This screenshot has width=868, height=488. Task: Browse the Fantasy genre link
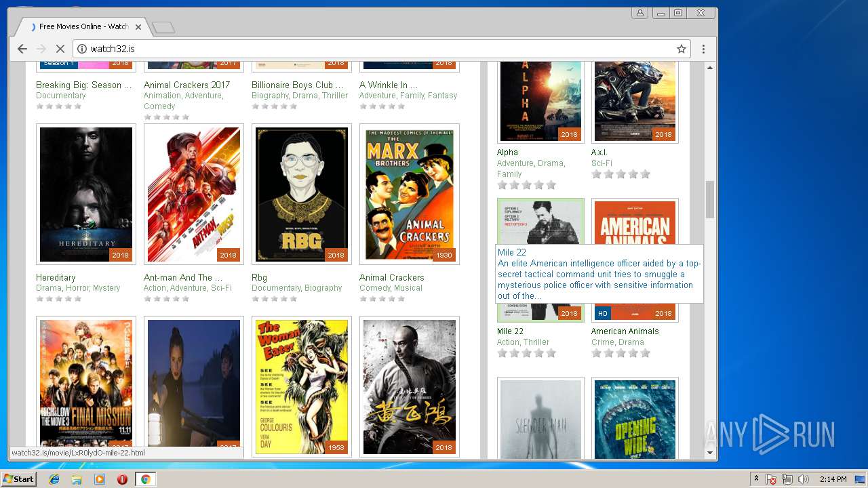[442, 96]
